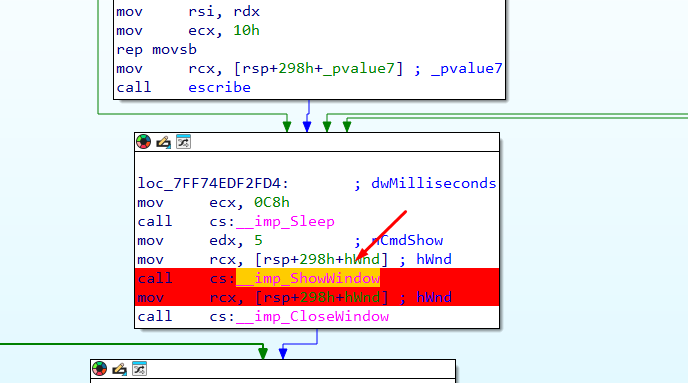Click the red highlighted mov rcx hWnd line
The height and width of the screenshot is (383, 688).
(317, 297)
